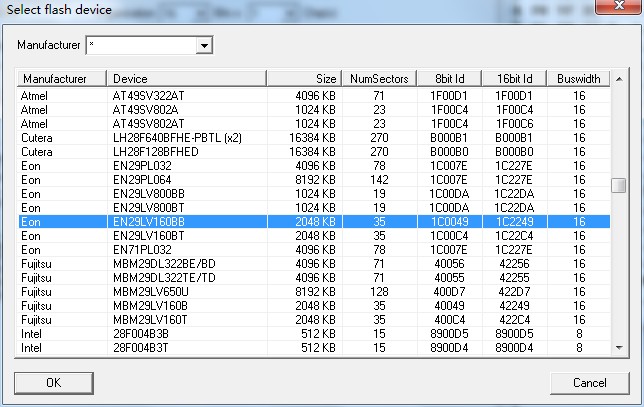Screen dimensions: 644x407
Task: Select the AT49SV322AT device row
Action: pos(314,96)
